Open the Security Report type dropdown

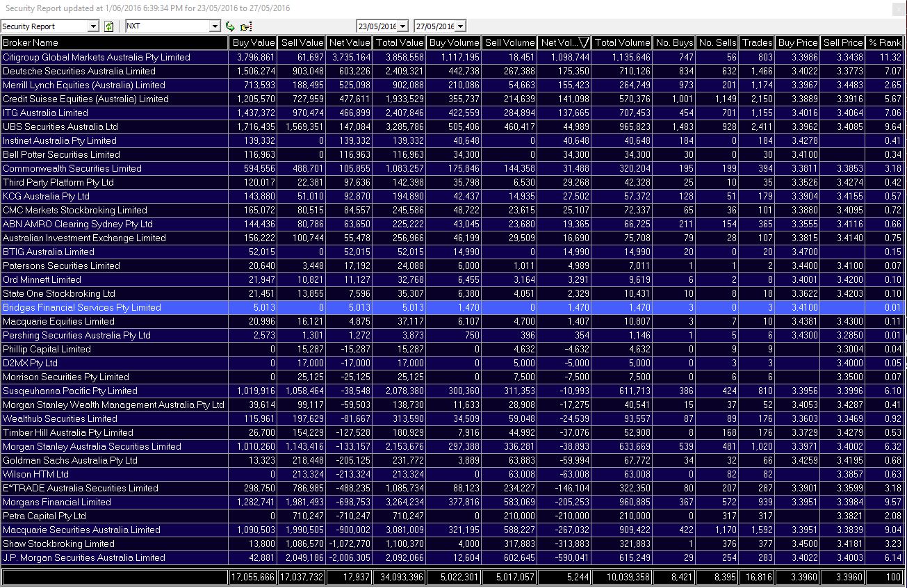94,26
